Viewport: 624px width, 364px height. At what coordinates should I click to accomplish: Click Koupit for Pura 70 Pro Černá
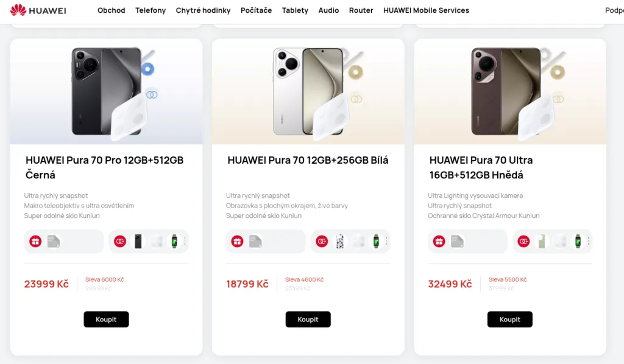click(106, 320)
